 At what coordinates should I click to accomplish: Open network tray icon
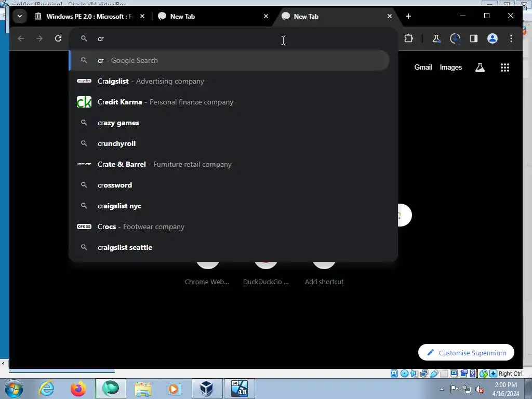coord(467,390)
